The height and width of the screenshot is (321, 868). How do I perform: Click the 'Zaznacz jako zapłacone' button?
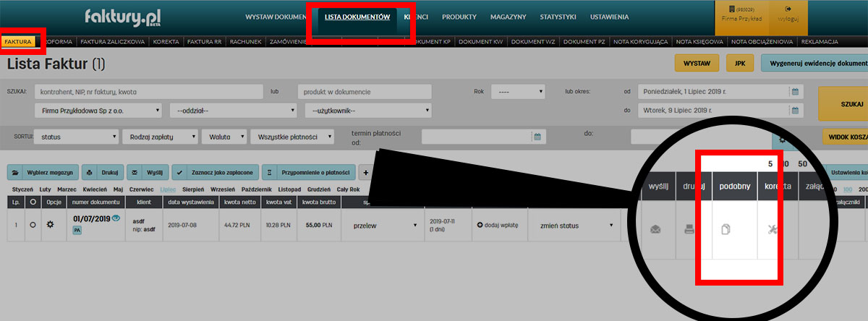tap(214, 173)
